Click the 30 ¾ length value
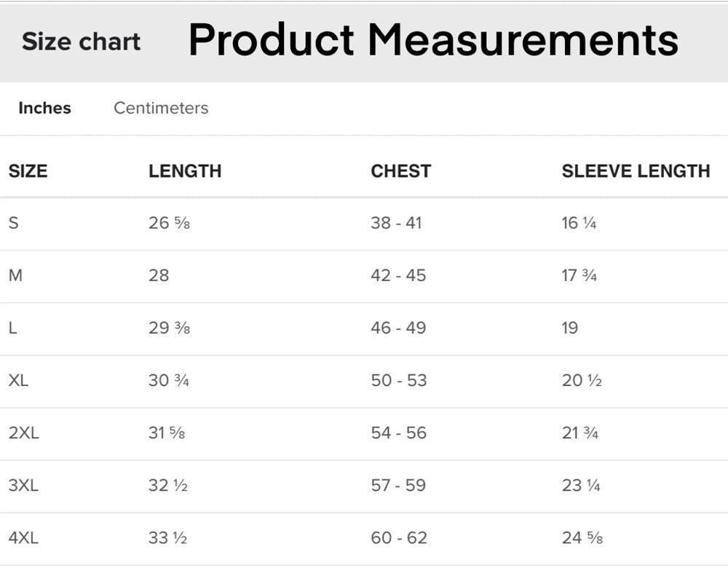728x568 pixels. click(169, 380)
